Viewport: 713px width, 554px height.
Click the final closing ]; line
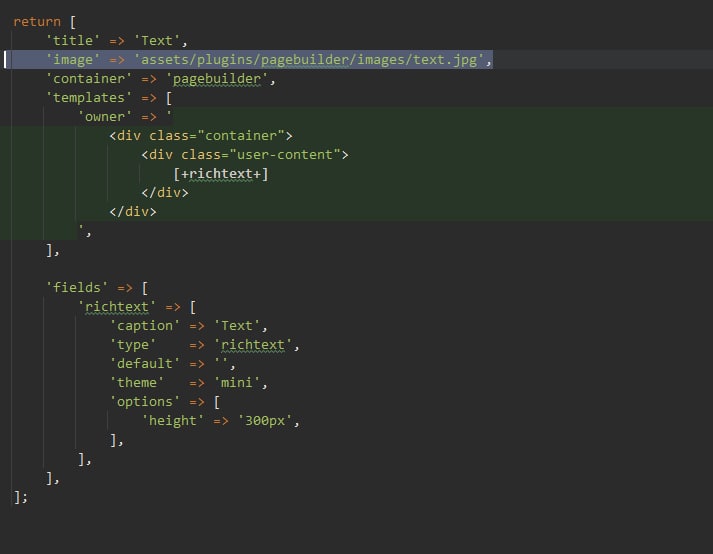click(20, 497)
